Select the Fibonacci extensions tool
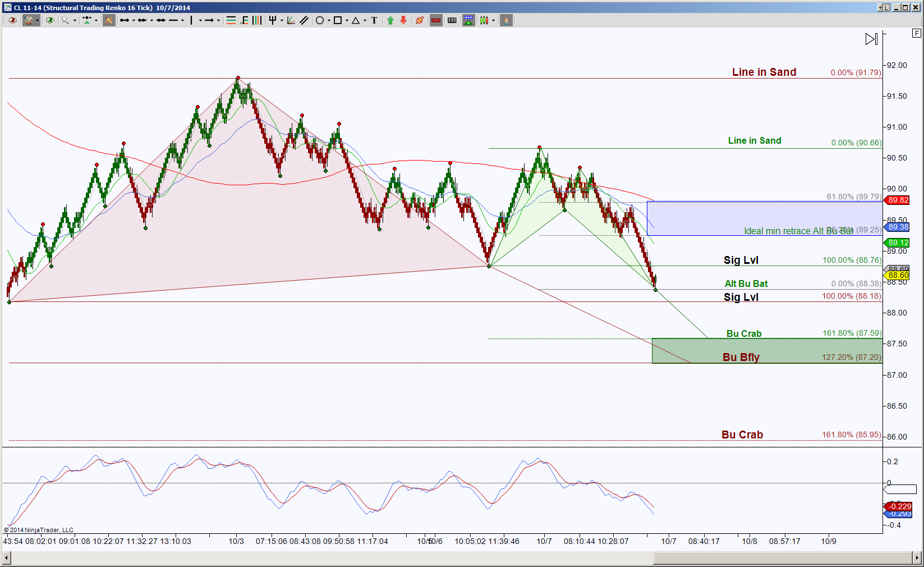Viewport: 924px width, 567px height. click(244, 20)
